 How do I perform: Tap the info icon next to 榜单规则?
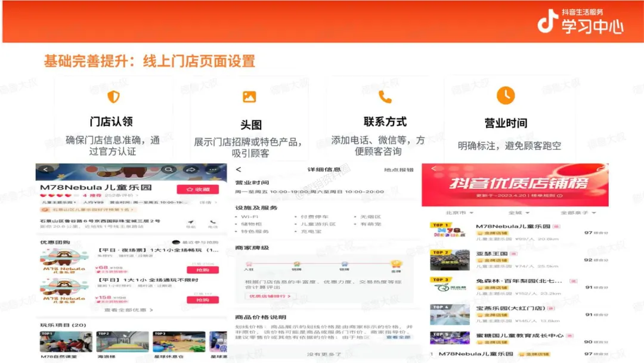tap(559, 196)
